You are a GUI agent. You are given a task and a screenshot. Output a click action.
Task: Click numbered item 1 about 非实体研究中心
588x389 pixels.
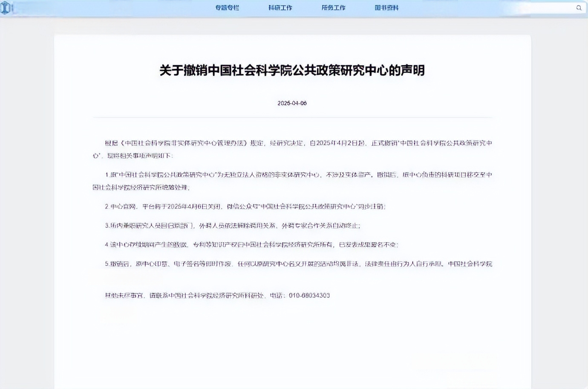pos(292,181)
